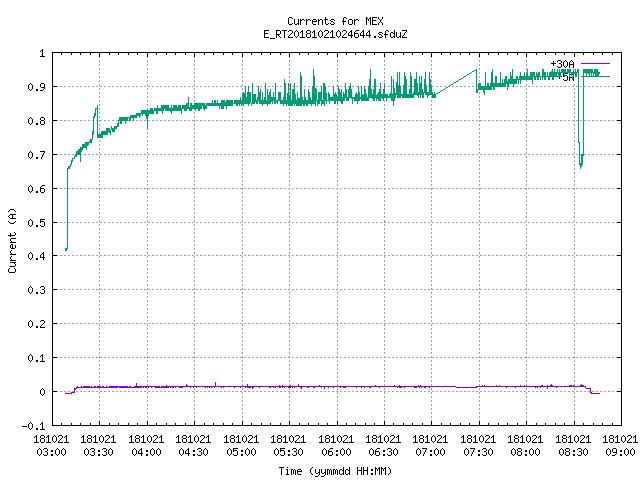Click the y-axis tick label '0.8'
Image resolution: width=640 pixels, height=480 pixels.
click(x=36, y=121)
